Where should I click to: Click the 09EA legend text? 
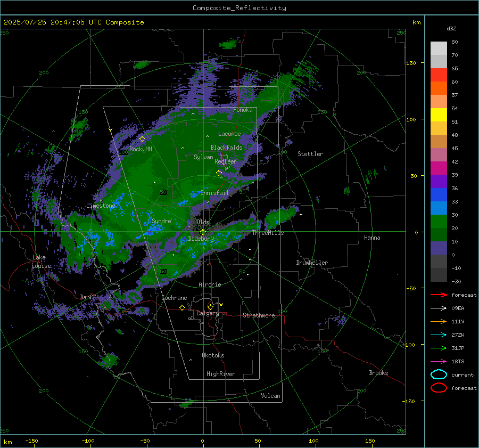tap(458, 308)
